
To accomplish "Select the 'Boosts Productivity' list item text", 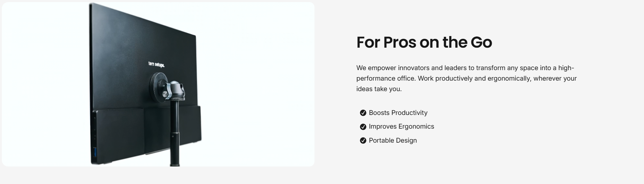I will point(398,113).
